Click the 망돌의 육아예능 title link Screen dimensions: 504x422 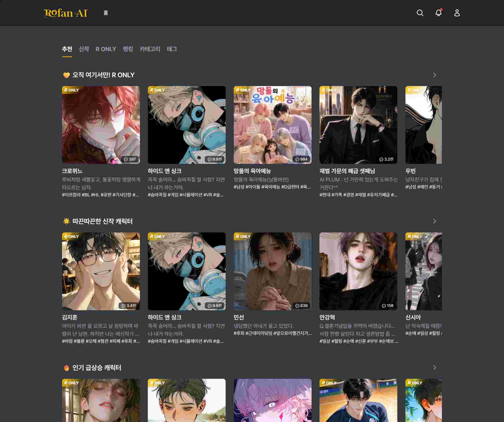(x=252, y=171)
